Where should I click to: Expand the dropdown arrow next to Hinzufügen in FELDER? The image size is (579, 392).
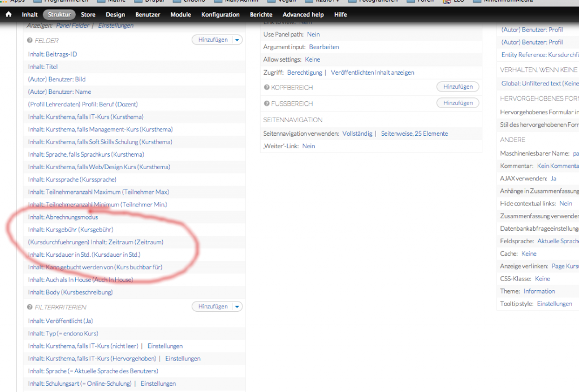pos(237,40)
